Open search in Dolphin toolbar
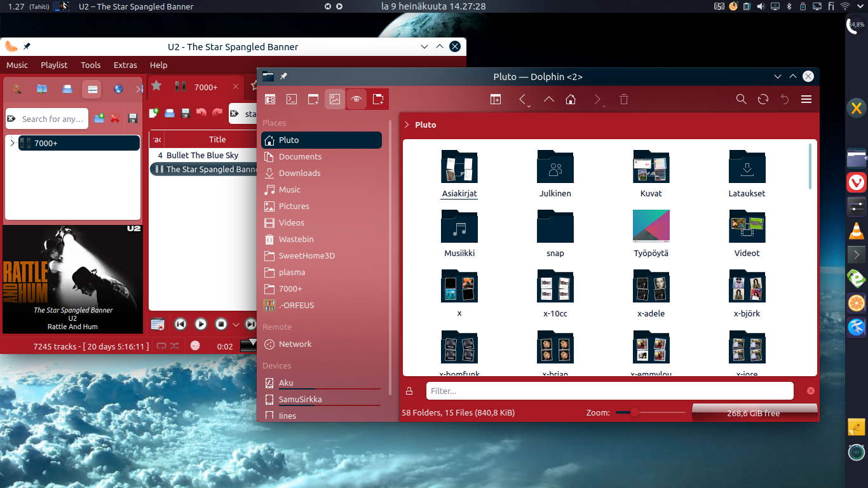 pyautogui.click(x=742, y=99)
